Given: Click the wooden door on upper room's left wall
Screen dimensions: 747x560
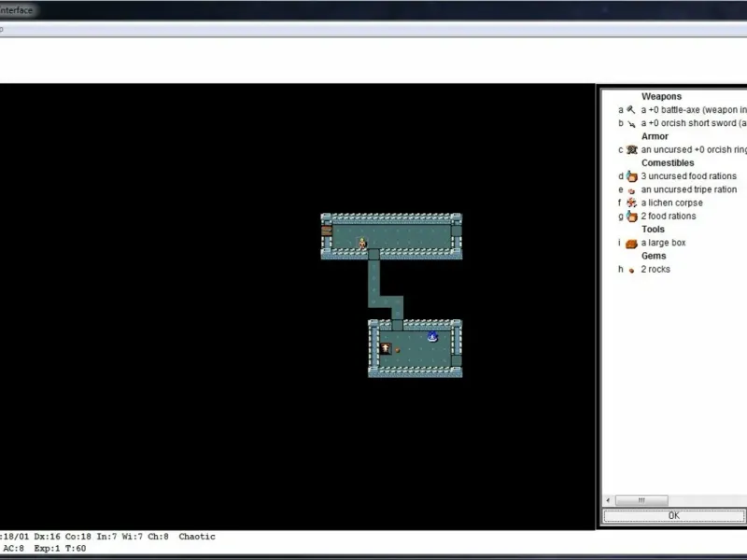Looking at the screenshot, I should (x=326, y=231).
